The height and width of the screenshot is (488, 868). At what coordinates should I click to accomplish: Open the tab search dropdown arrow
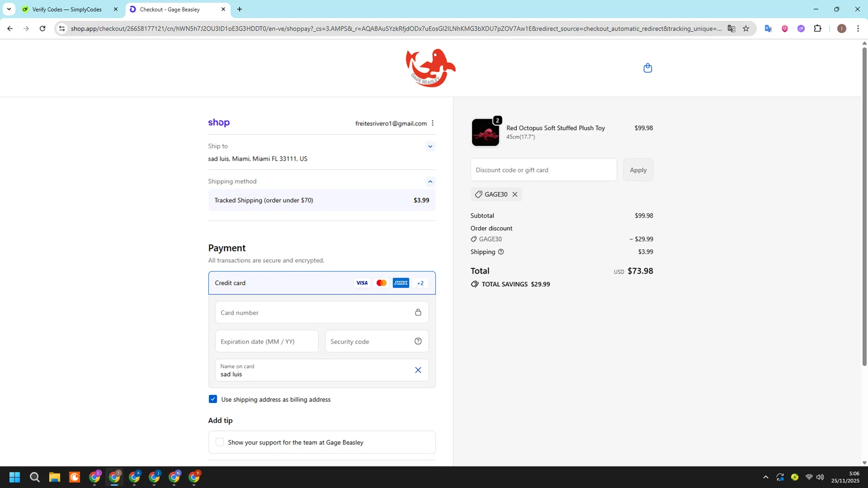[9, 9]
